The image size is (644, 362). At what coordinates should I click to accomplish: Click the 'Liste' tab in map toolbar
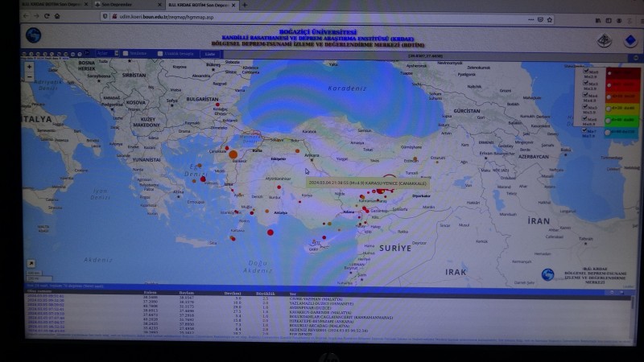(x=209, y=54)
